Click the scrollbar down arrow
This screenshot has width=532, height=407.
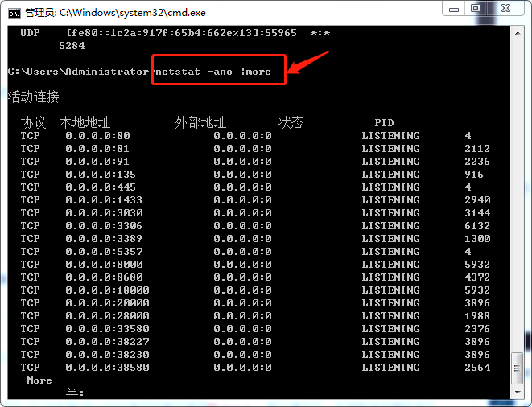[x=518, y=392]
